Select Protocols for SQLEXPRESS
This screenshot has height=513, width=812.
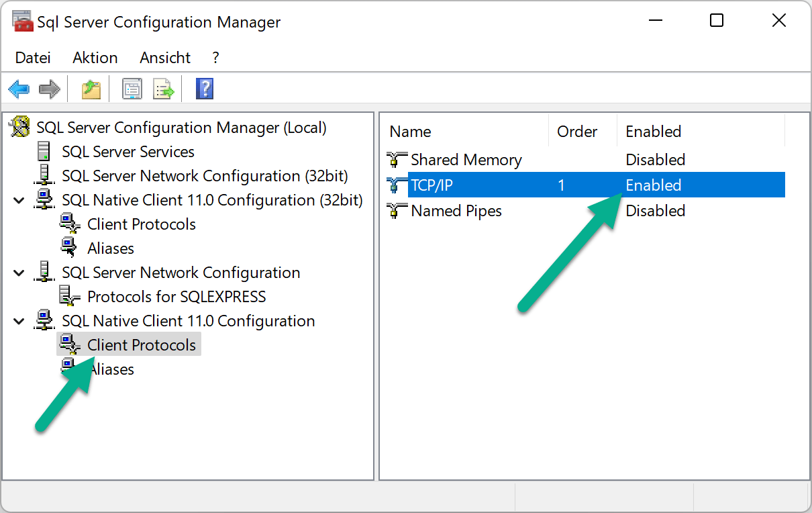(x=176, y=297)
